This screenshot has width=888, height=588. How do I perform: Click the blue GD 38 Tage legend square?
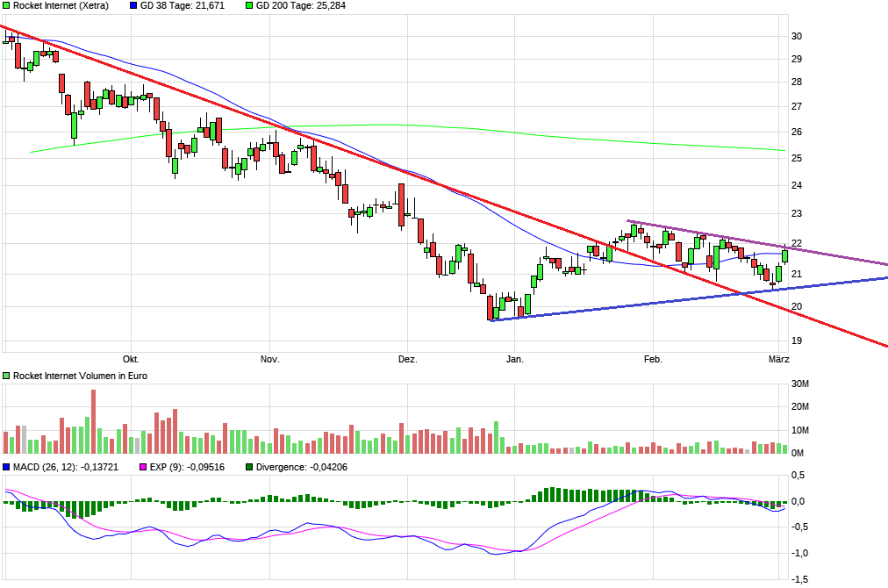coord(132,6)
